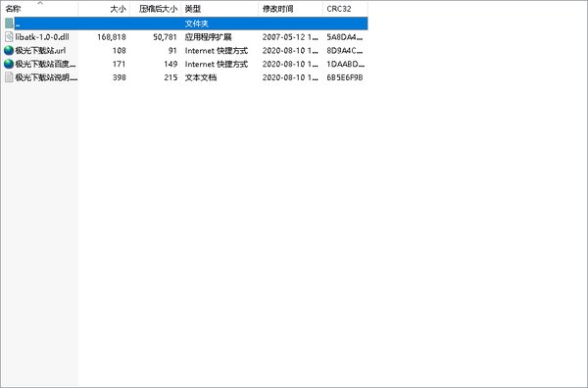Click the compressed size value 149

tap(171, 64)
